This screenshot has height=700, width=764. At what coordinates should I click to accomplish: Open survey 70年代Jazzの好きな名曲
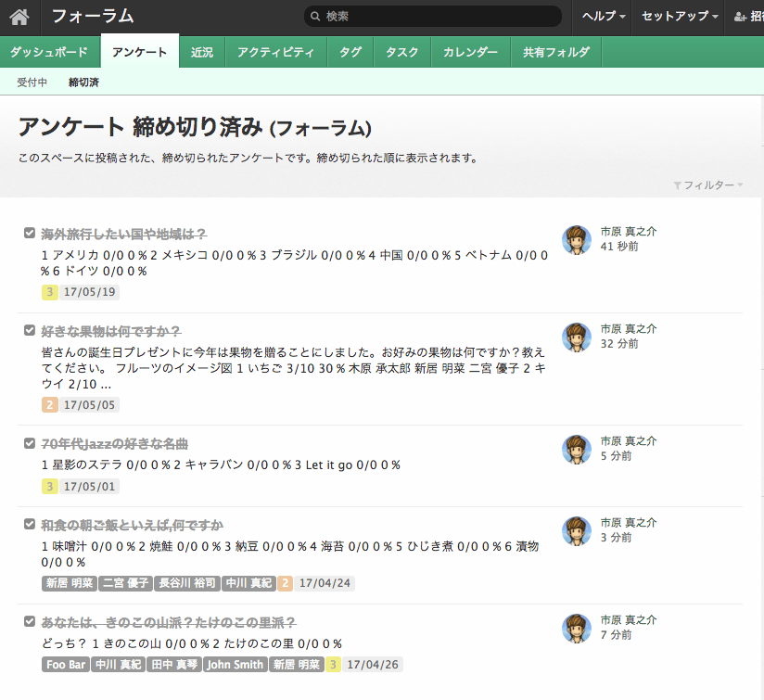click(x=114, y=444)
